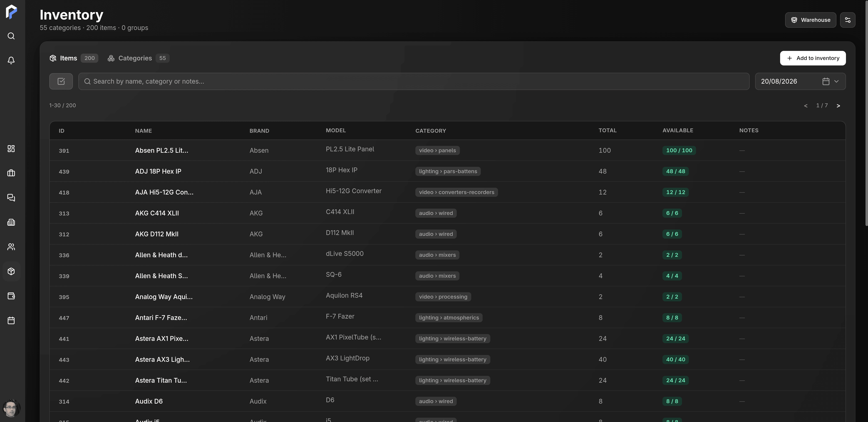Expand the date dropdown chevron
868x422 pixels.
[x=836, y=81]
